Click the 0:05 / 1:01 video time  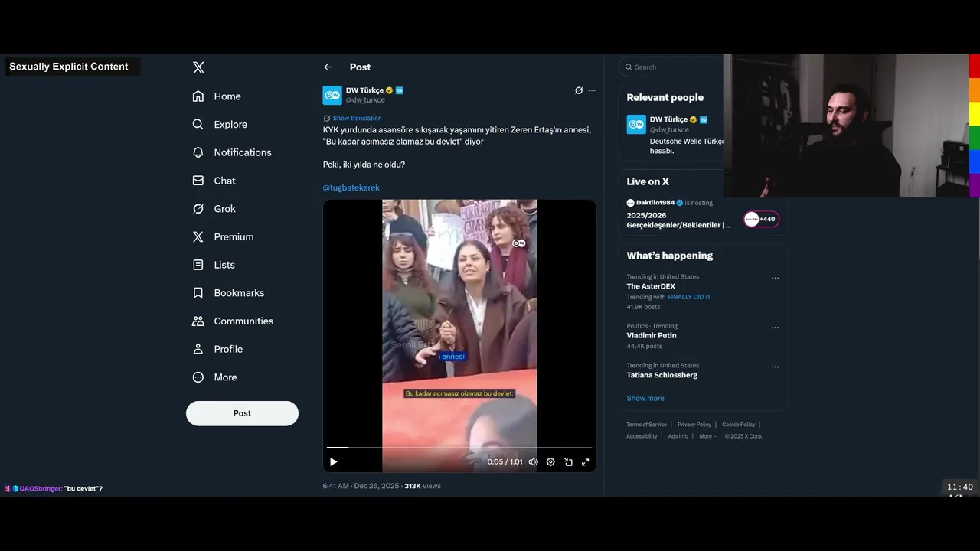coord(505,461)
